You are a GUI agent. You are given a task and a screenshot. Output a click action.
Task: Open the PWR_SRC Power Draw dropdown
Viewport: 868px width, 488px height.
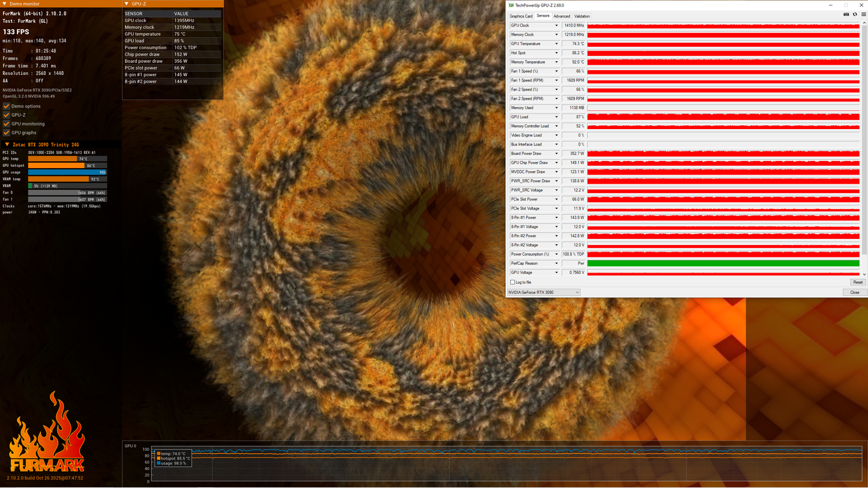click(556, 181)
